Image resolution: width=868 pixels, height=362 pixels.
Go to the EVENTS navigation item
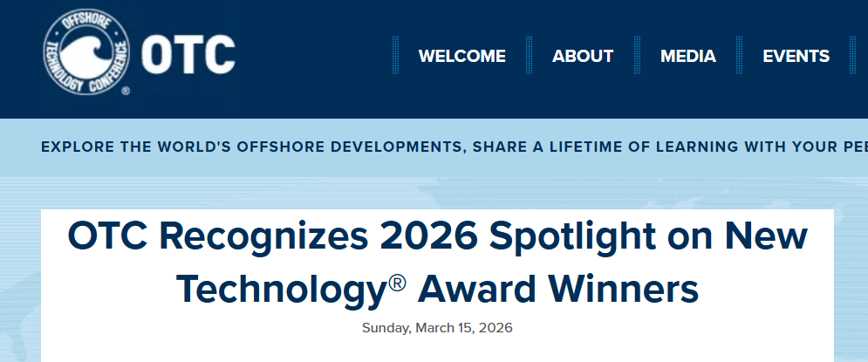coord(796,57)
